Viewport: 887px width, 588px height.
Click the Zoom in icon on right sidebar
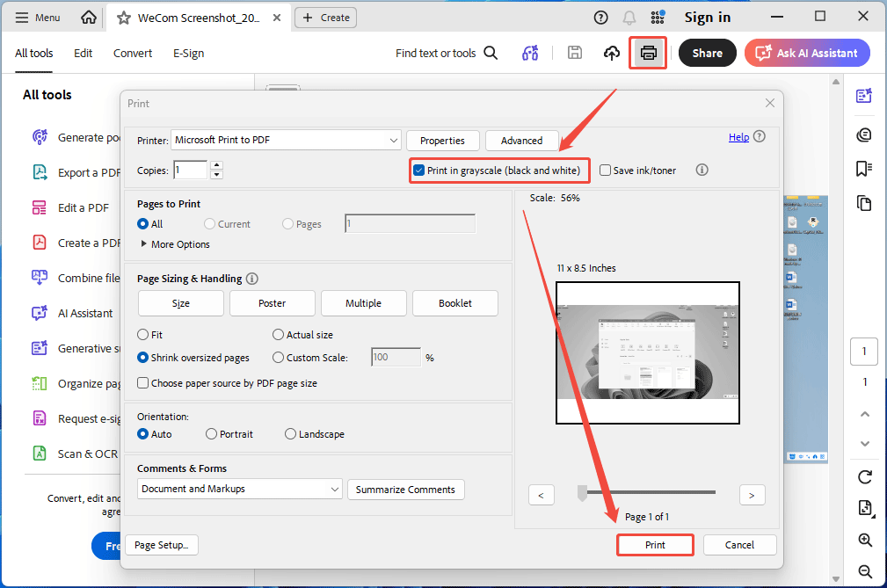[865, 540]
